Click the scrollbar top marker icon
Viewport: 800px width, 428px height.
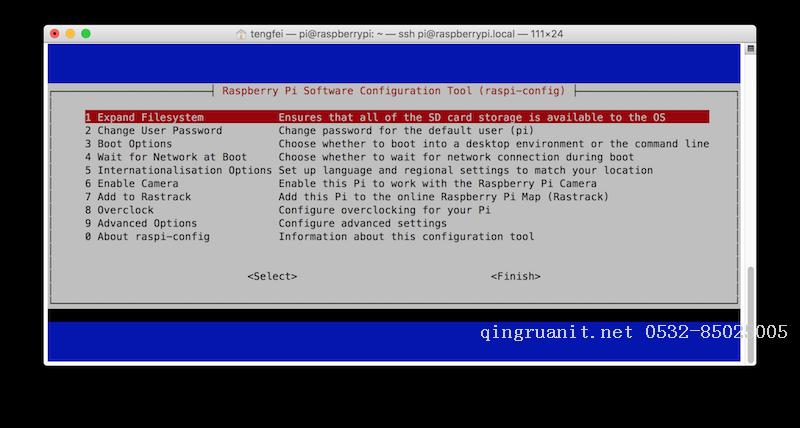click(x=751, y=49)
